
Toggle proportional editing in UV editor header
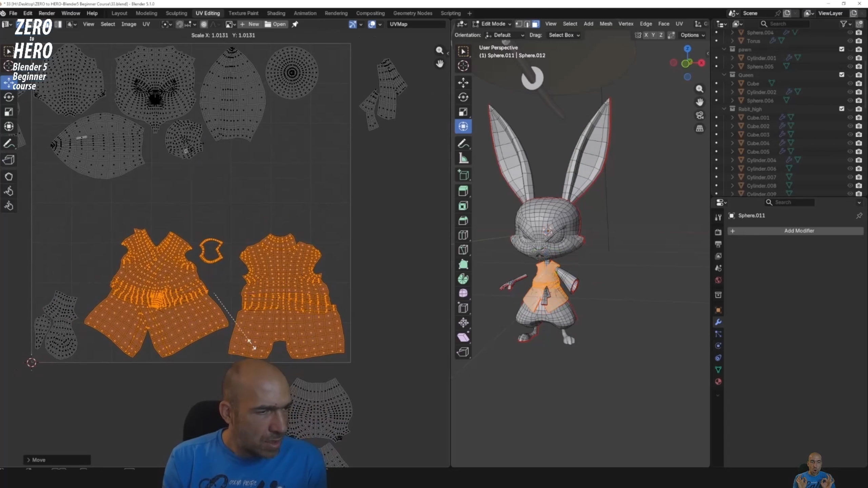(x=204, y=24)
